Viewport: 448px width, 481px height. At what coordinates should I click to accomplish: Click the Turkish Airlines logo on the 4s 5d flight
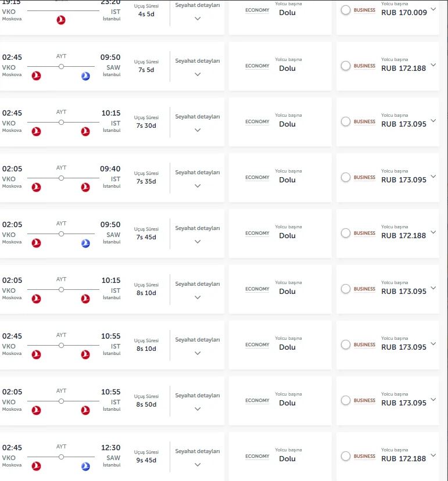(x=61, y=20)
